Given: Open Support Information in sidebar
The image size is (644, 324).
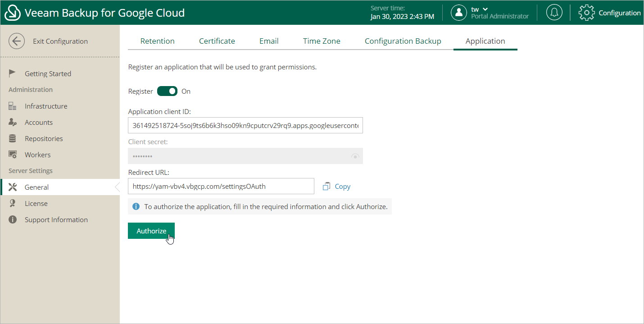Looking at the screenshot, I should [56, 219].
